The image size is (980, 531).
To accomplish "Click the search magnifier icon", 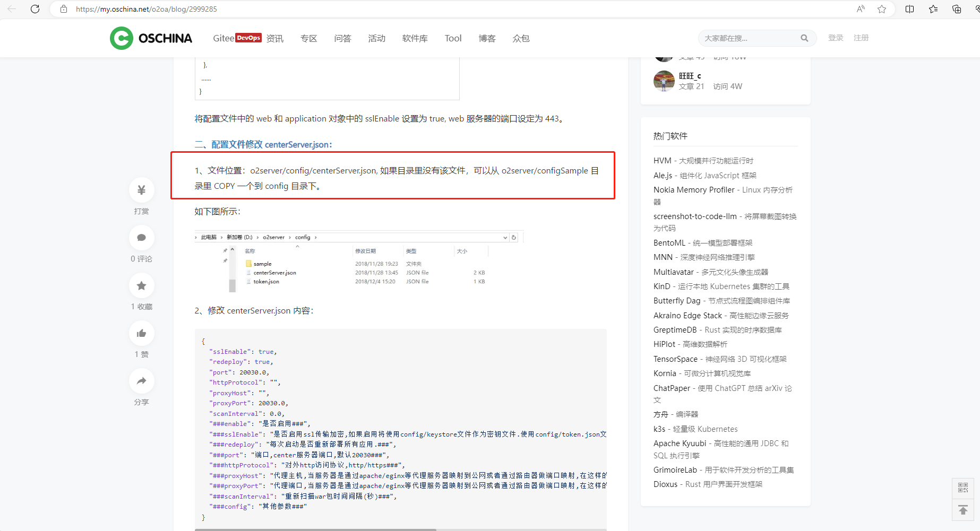I will point(804,38).
